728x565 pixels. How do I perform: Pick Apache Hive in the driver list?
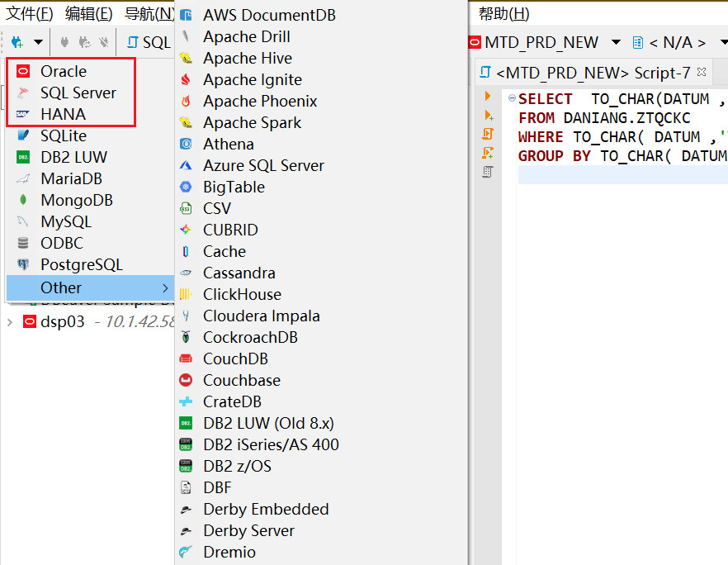pyautogui.click(x=247, y=58)
